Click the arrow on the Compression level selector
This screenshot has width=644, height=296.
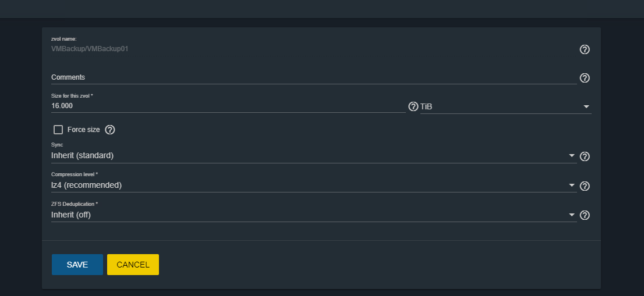[571, 186]
